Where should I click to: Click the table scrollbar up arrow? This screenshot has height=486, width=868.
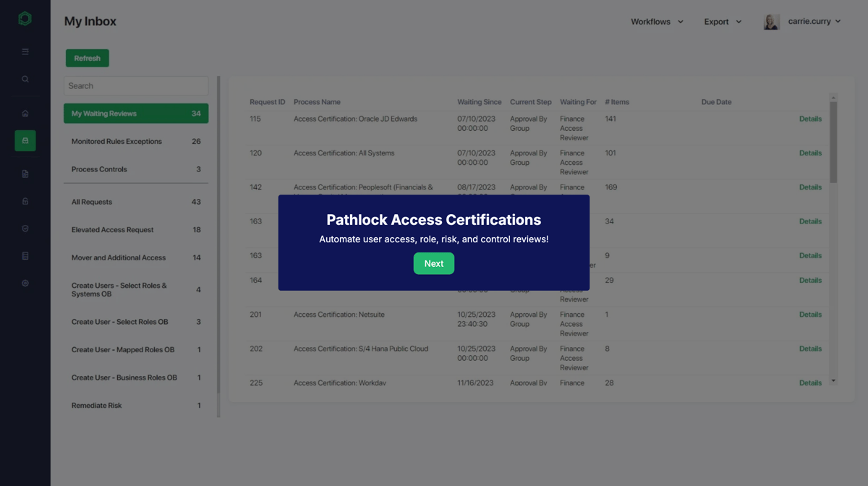[833, 97]
